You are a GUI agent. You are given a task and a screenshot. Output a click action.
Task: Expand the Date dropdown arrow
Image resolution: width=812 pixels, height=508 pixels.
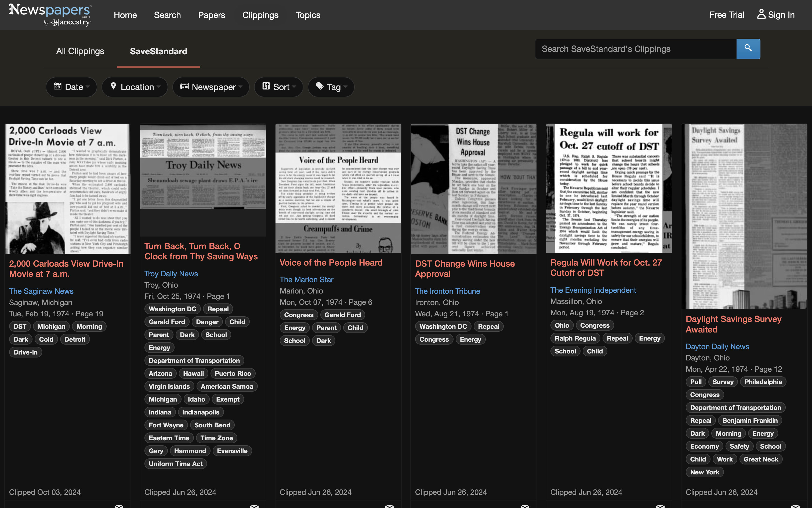pyautogui.click(x=88, y=87)
